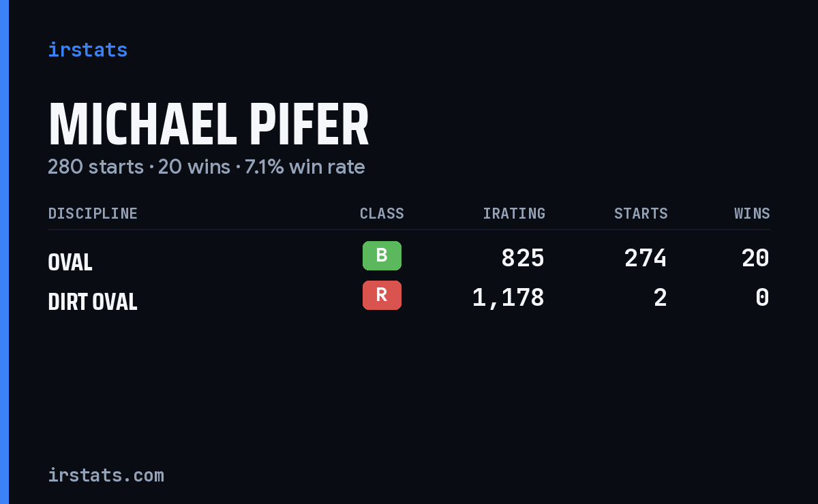
Task: Click the 274 starts value
Action: [x=646, y=258]
